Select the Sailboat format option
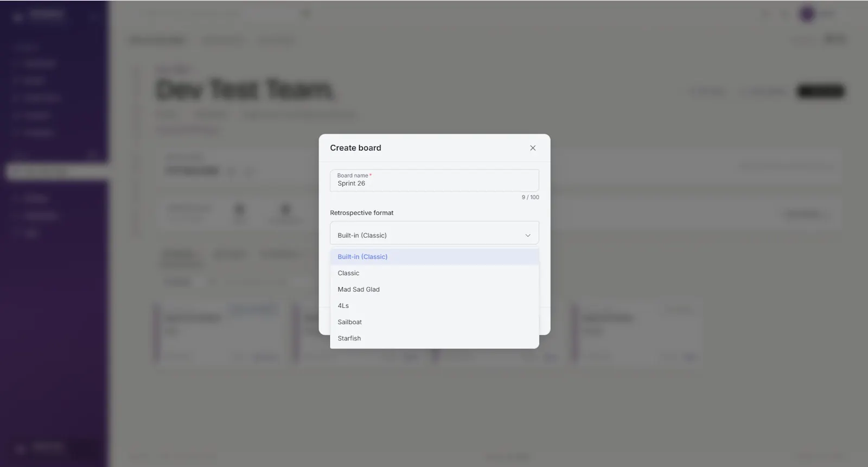Screen dimensions: 868x467 [x=434, y=322]
